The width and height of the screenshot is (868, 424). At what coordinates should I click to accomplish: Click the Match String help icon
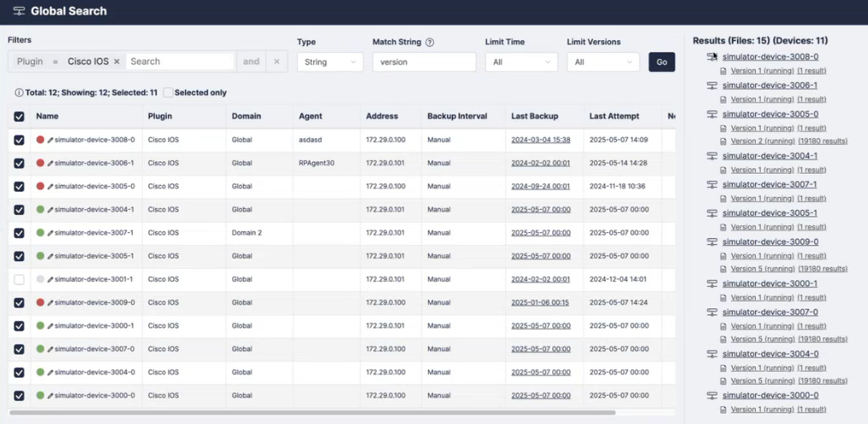coord(430,42)
